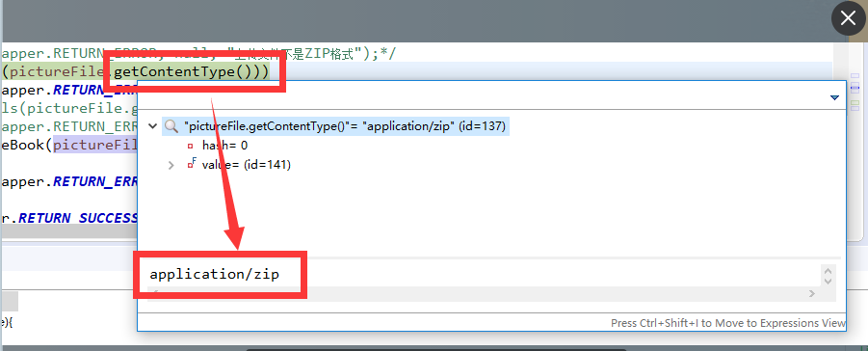Click the eBook(pictureFil code line in the editor
The height and width of the screenshot is (351, 868).
(69, 146)
